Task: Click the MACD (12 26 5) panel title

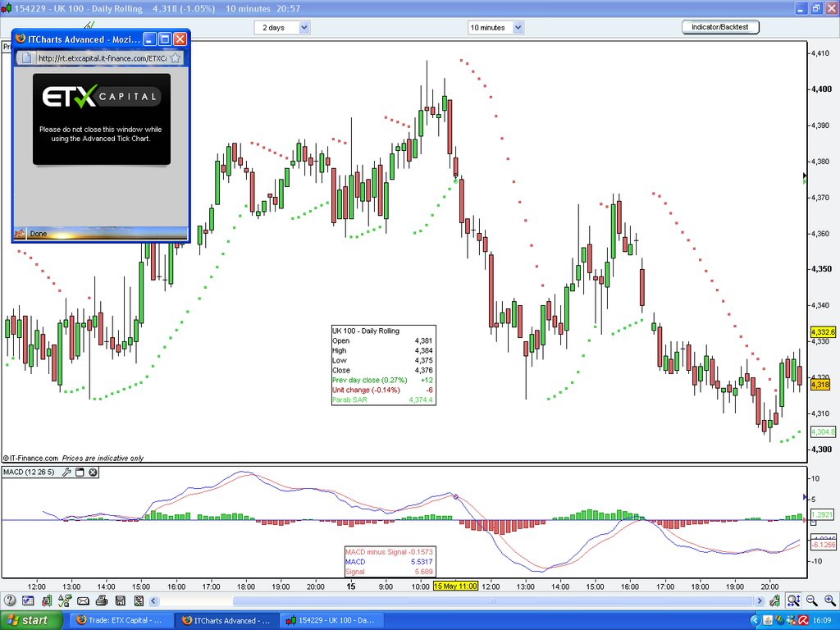Action: (x=29, y=472)
